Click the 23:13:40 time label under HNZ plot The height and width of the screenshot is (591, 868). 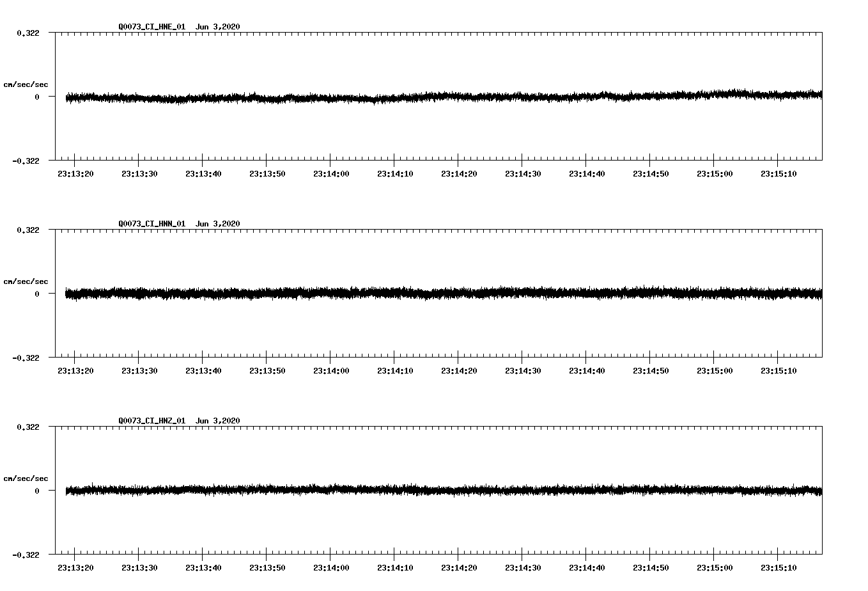tap(203, 568)
